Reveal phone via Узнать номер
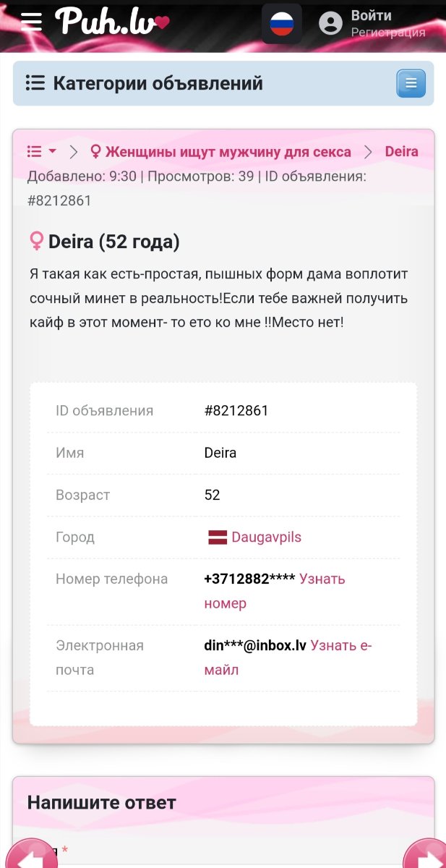 pos(275,591)
